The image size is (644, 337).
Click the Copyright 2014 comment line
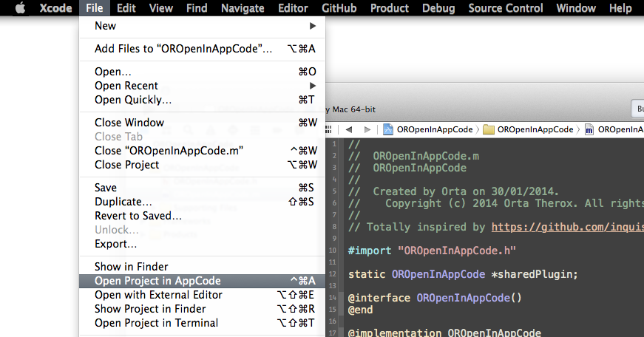495,203
